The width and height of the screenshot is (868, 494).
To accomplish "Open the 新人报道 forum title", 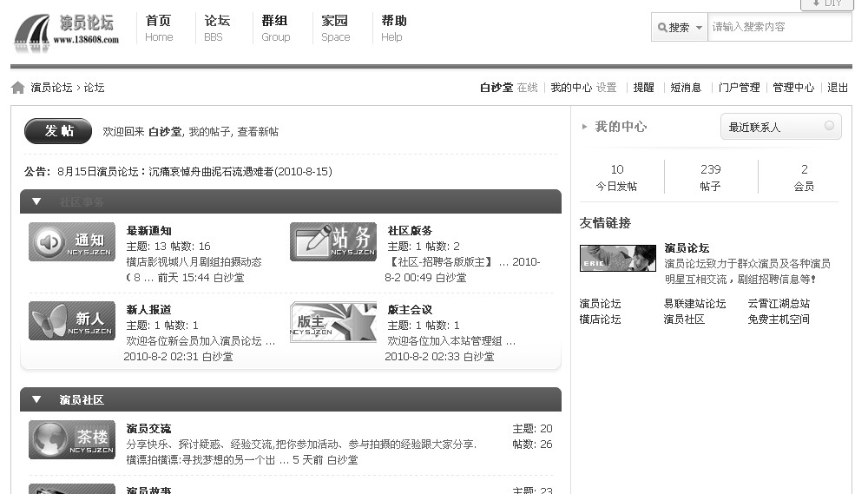I will [x=149, y=310].
